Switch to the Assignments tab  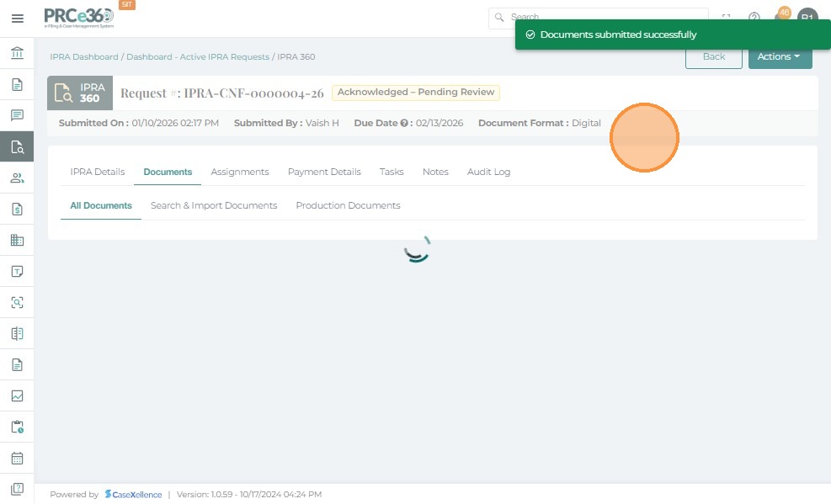coord(240,172)
